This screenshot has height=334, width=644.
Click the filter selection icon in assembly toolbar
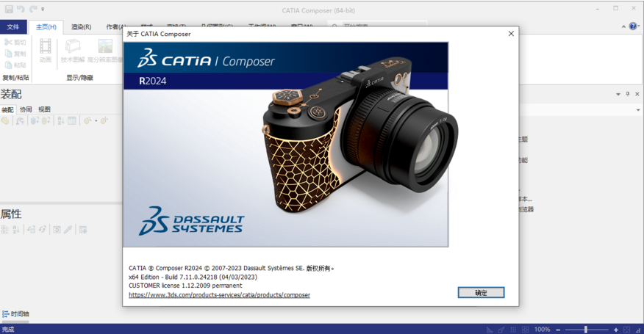[20, 120]
